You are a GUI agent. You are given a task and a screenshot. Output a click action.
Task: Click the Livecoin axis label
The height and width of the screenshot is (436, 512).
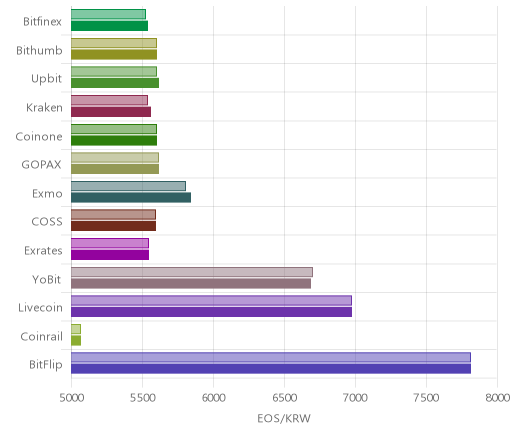40,307
